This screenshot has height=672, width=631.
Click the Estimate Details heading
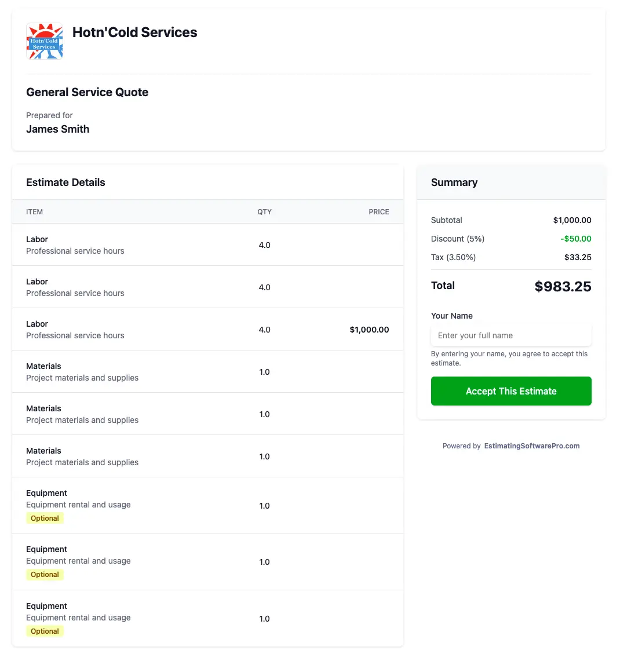tap(65, 182)
